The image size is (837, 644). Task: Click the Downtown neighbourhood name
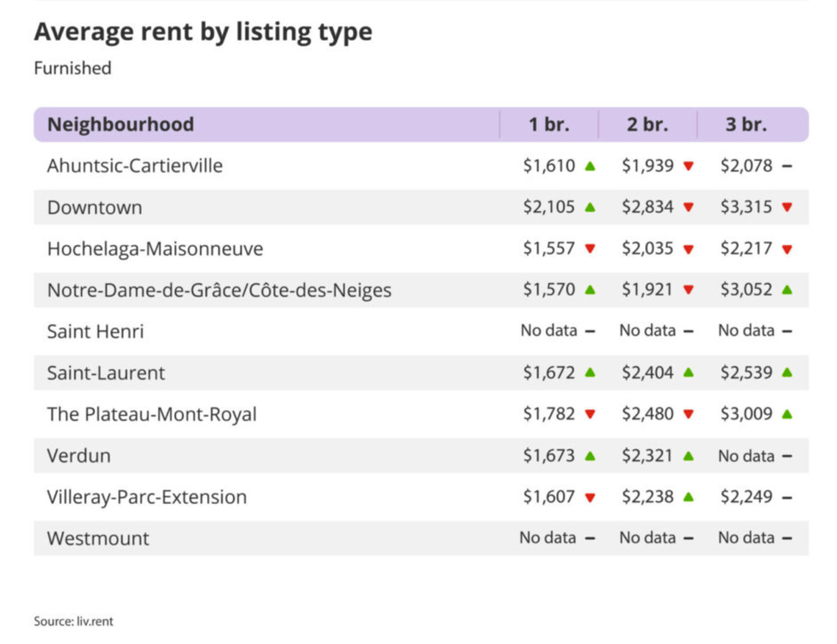[94, 208]
